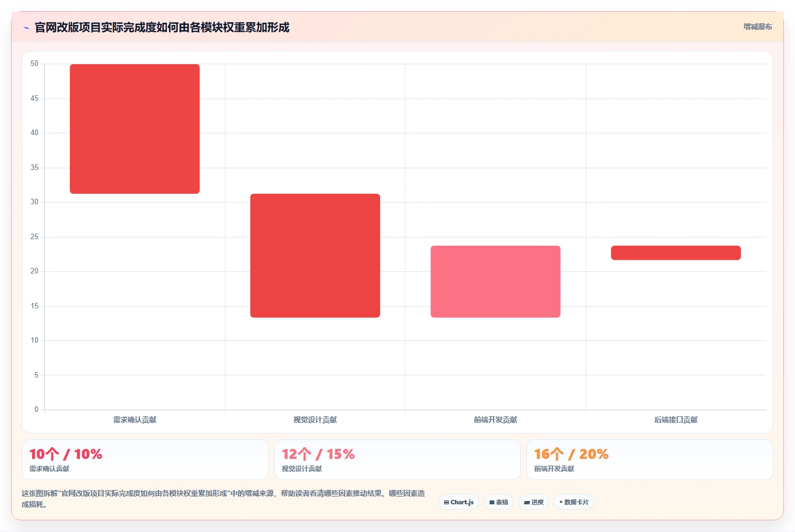The image size is (795, 532).
Task: Click the description text starting 这张图拆解
Action: click(223, 499)
